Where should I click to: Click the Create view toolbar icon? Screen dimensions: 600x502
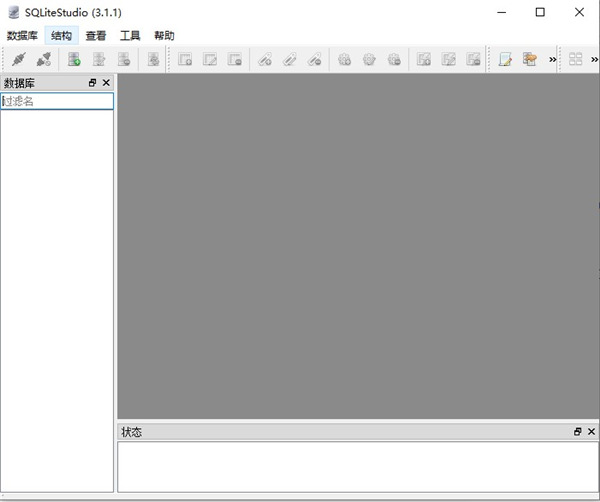coord(424,59)
